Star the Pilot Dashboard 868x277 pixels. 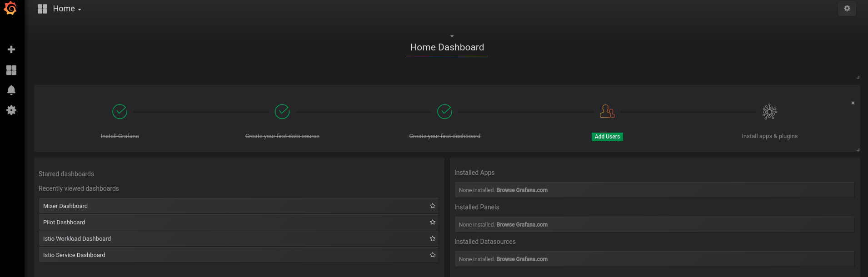click(432, 223)
